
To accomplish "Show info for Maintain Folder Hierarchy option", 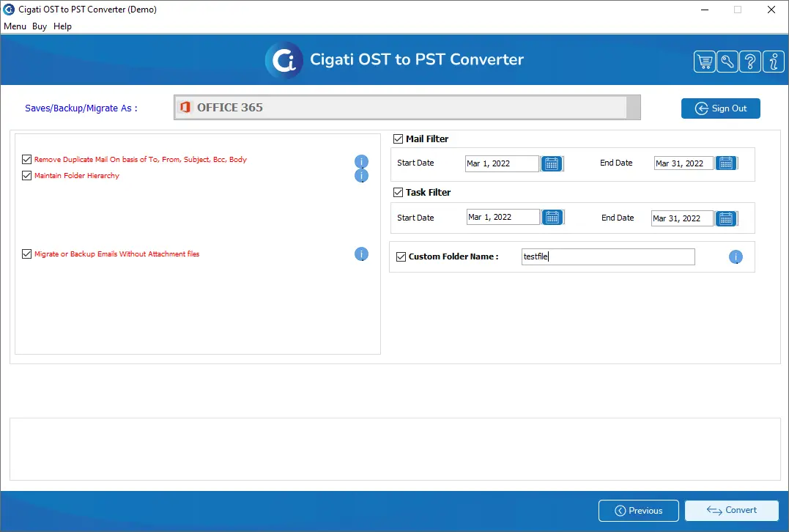I will pos(361,176).
